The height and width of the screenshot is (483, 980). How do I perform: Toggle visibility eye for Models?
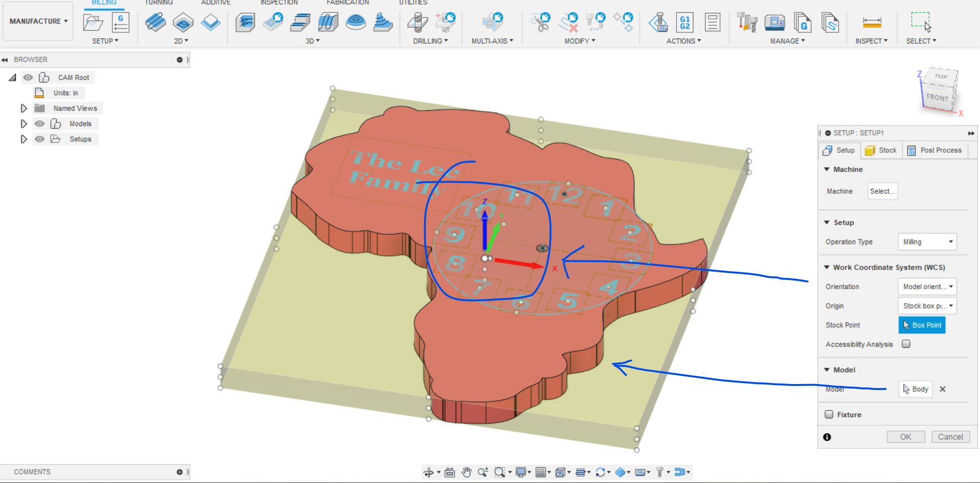(x=39, y=124)
